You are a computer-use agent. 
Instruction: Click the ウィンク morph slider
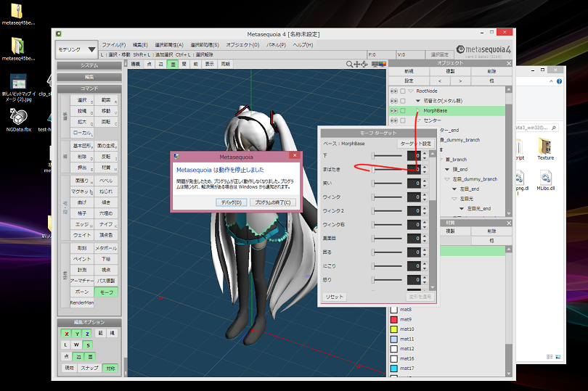tap(387, 197)
